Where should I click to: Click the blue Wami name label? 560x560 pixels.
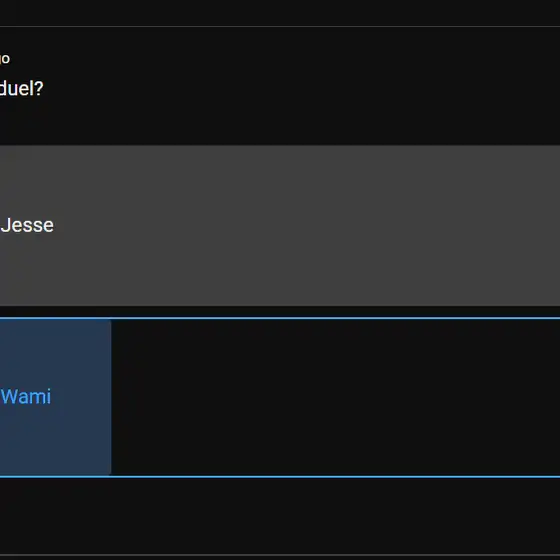click(x=26, y=397)
